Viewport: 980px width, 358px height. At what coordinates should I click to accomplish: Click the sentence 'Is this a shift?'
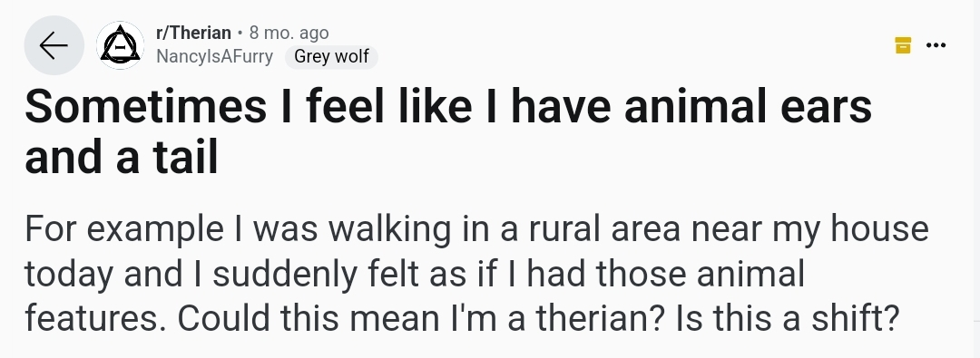click(788, 318)
